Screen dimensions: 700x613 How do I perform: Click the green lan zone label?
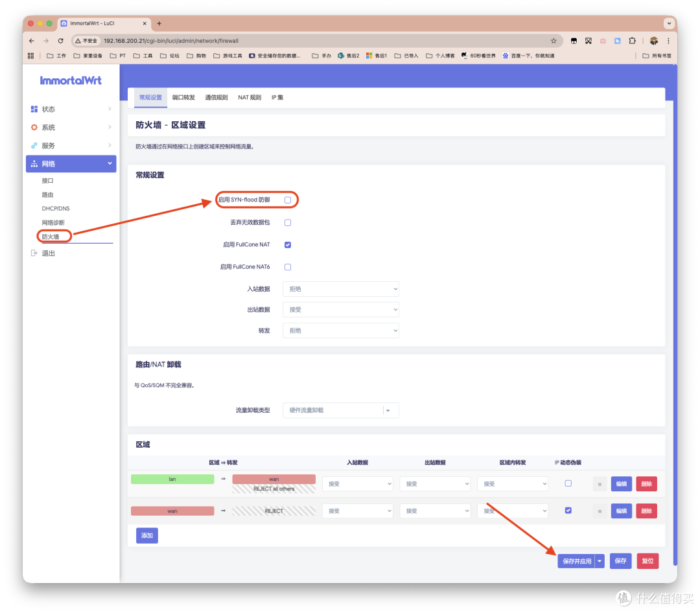(172, 479)
